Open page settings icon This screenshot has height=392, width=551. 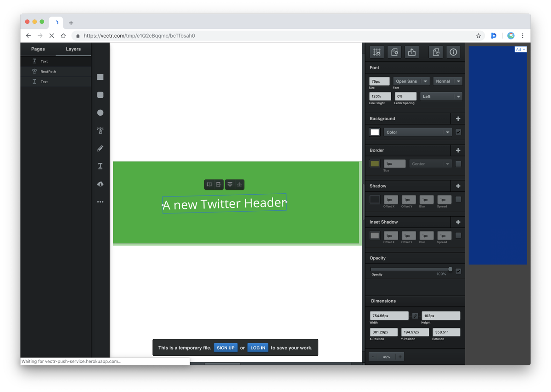pos(394,52)
